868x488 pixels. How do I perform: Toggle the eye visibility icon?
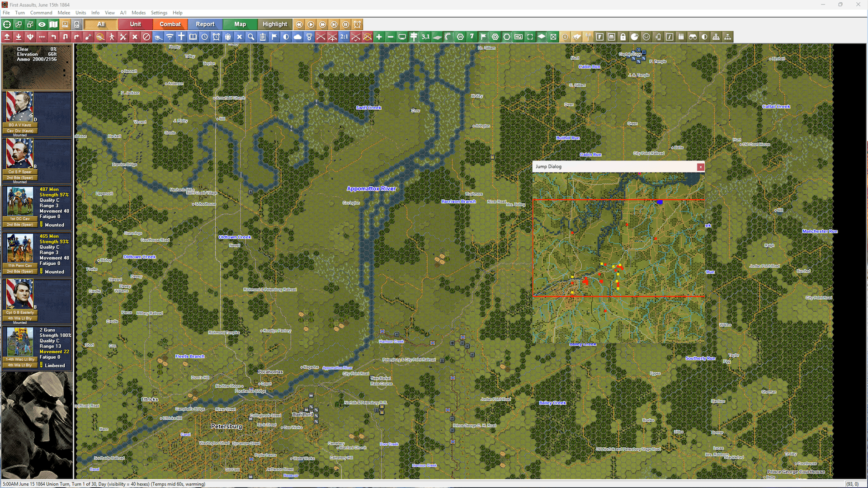pyautogui.click(x=42, y=24)
